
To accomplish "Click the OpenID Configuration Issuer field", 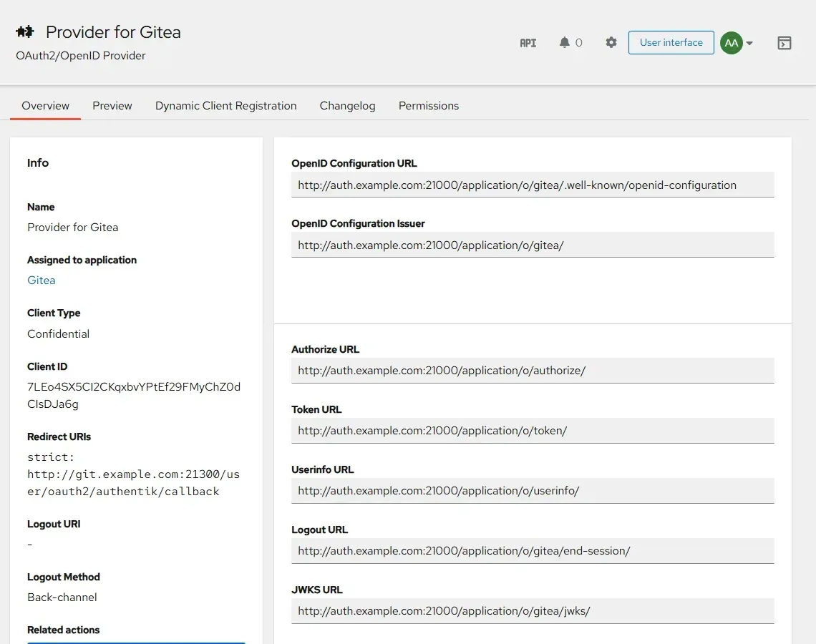I will (533, 245).
